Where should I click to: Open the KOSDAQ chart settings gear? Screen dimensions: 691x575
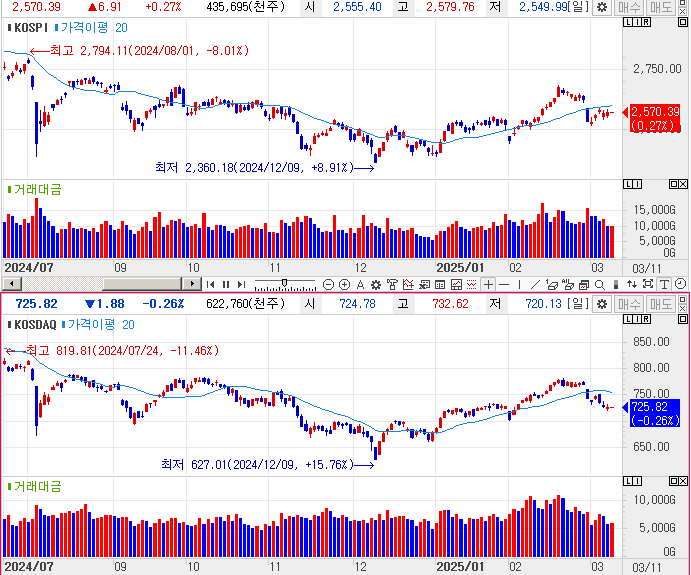coord(602,304)
